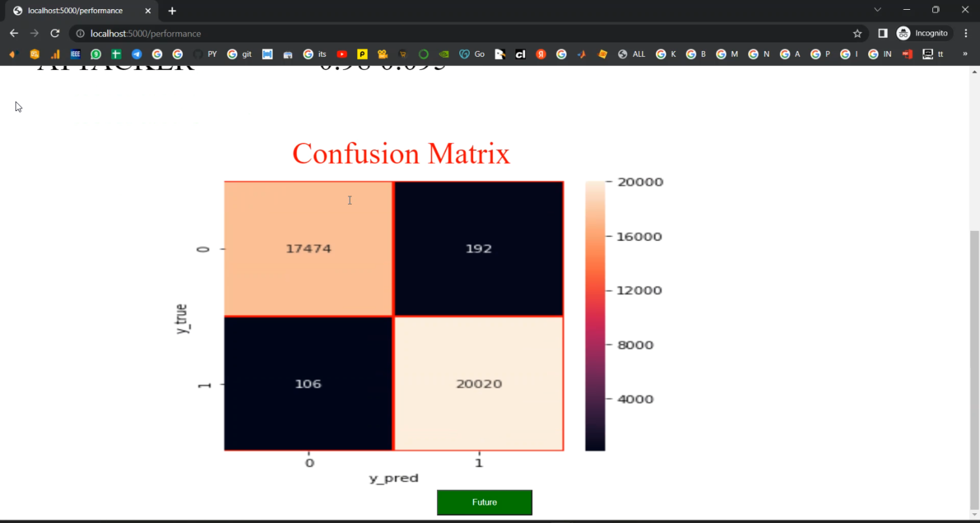Open a new browser tab
This screenshot has height=523, width=980.
tap(172, 10)
